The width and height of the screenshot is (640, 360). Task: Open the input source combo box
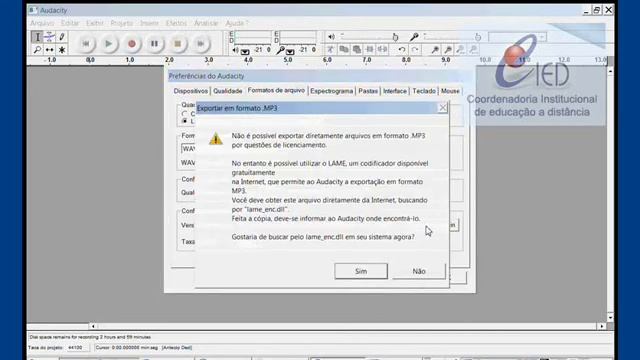[517, 37]
